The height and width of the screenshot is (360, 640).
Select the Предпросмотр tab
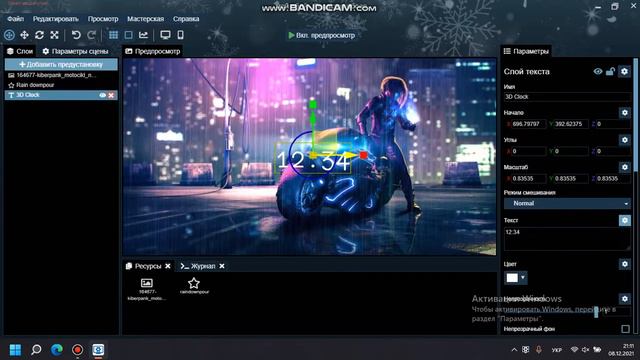coord(152,51)
